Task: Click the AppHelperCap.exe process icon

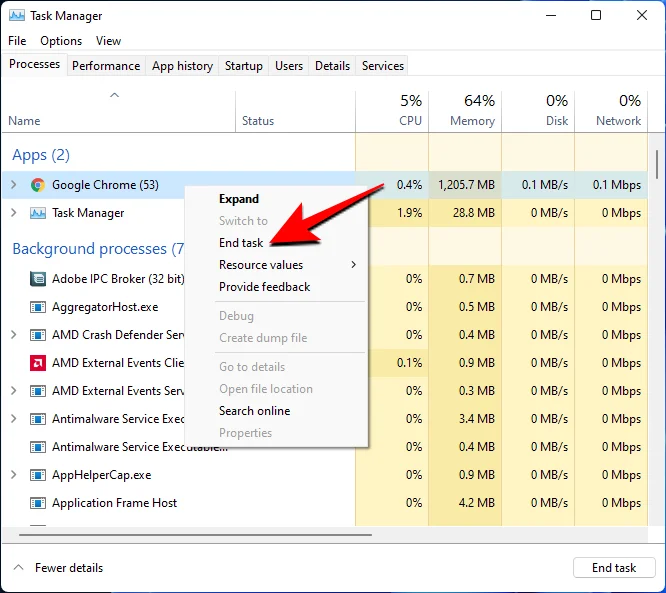Action: [38, 475]
